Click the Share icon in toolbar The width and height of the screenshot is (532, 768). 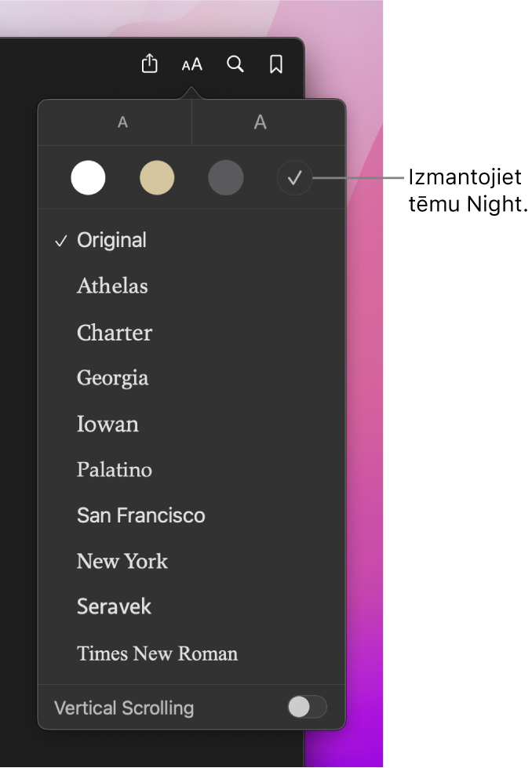tap(150, 64)
